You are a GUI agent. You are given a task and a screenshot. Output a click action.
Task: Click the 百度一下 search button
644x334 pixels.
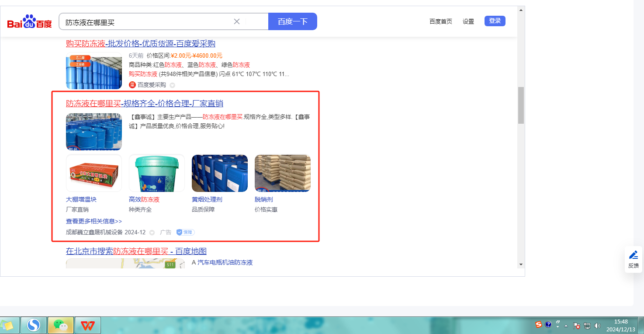pyautogui.click(x=293, y=21)
